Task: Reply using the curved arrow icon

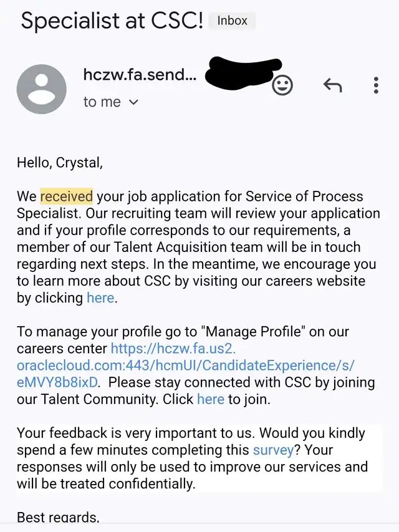Action: click(332, 85)
